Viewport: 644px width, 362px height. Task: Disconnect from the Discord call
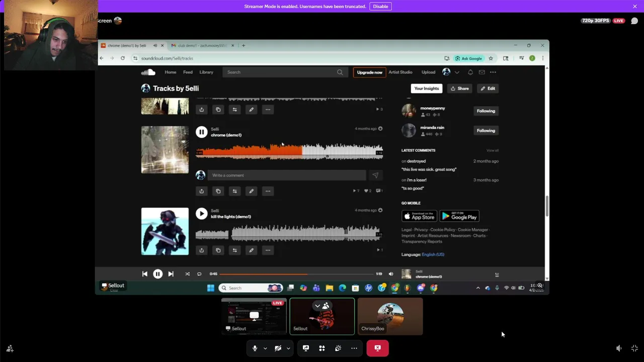(378, 348)
